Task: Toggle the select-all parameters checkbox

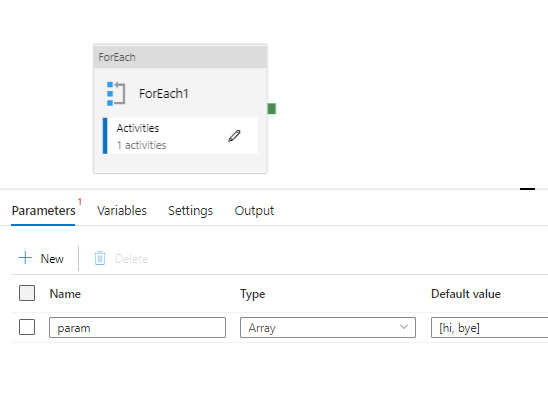Action: click(27, 293)
